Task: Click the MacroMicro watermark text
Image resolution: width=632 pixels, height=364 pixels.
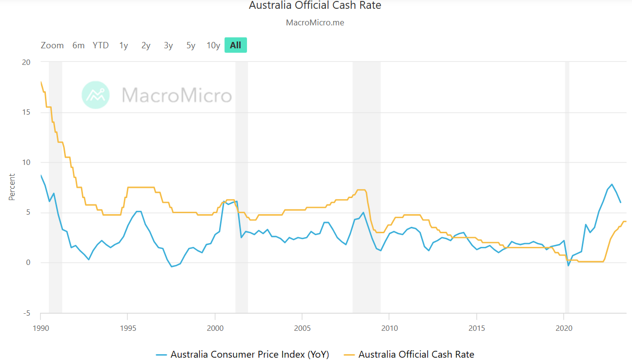Action: (177, 95)
